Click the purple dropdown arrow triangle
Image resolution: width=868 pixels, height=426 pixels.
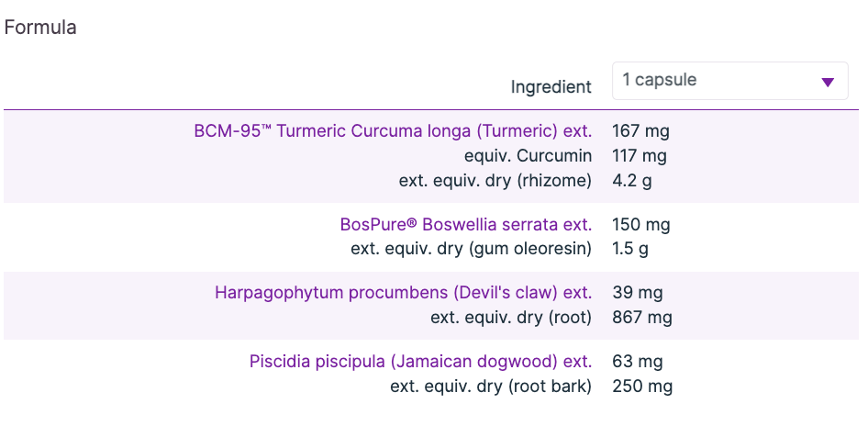tap(828, 83)
